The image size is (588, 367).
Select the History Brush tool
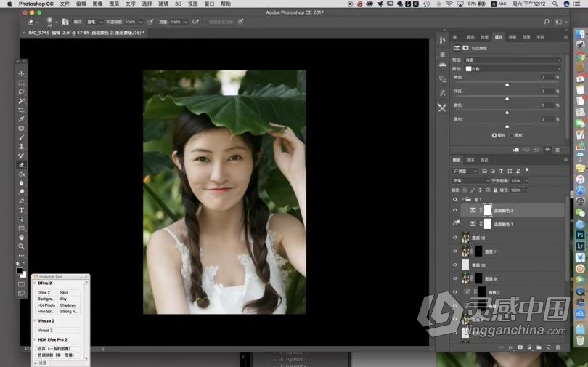(21, 156)
